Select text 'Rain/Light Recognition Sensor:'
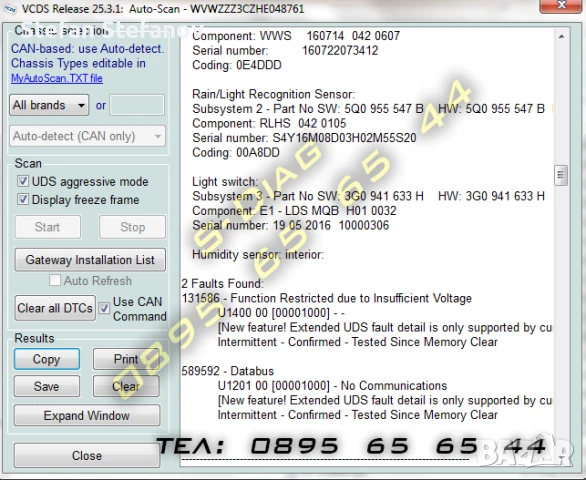The height and width of the screenshot is (480, 586). tap(273, 94)
